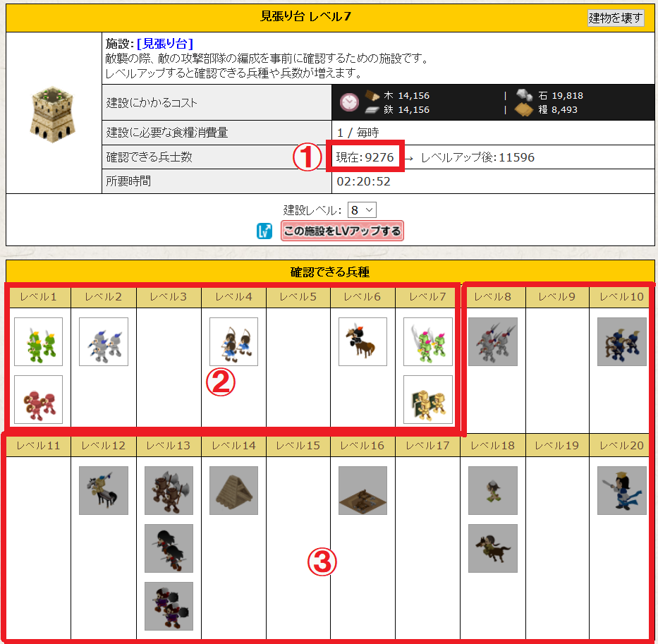Click the green sword soldiers icon under Level 1
658x644 pixels.
point(38,341)
